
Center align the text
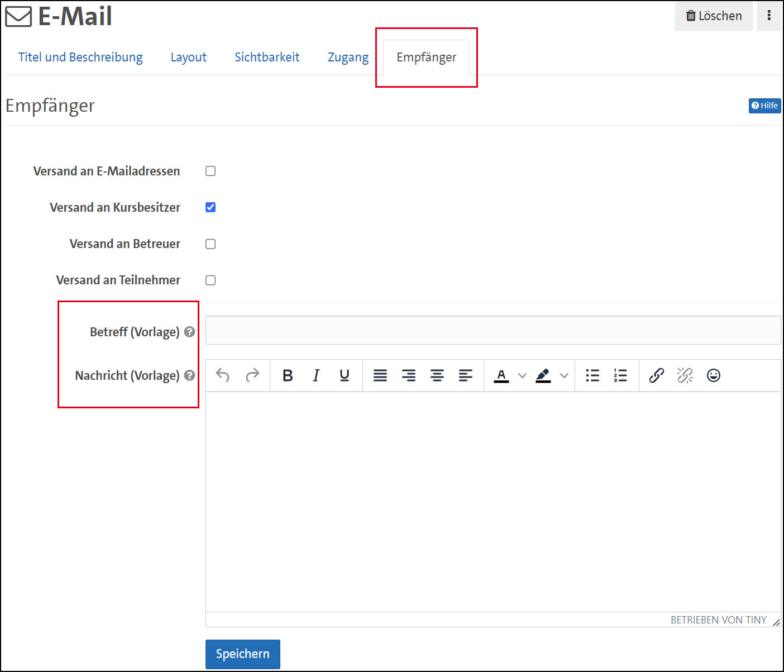pyautogui.click(x=437, y=375)
